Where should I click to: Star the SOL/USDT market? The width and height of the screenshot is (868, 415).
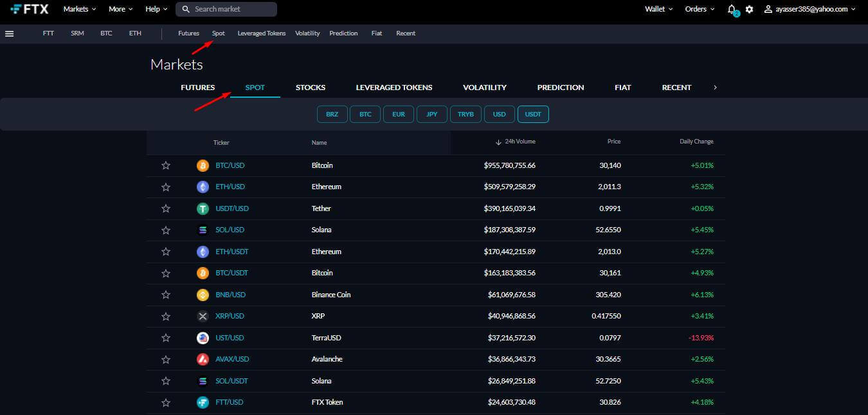166,381
